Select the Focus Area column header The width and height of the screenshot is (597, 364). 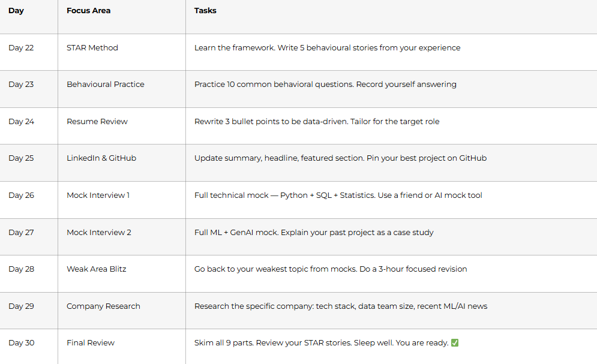88,11
